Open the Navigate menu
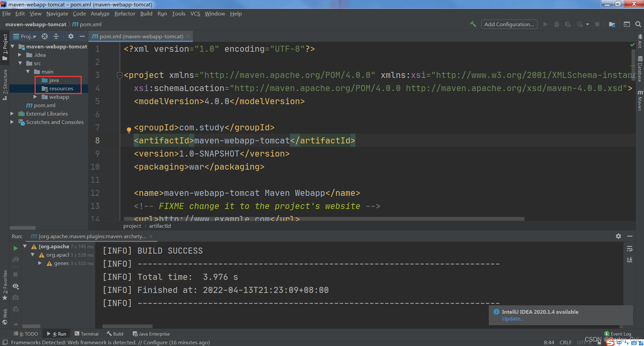Image resolution: width=644 pixels, height=346 pixels. (57, 13)
